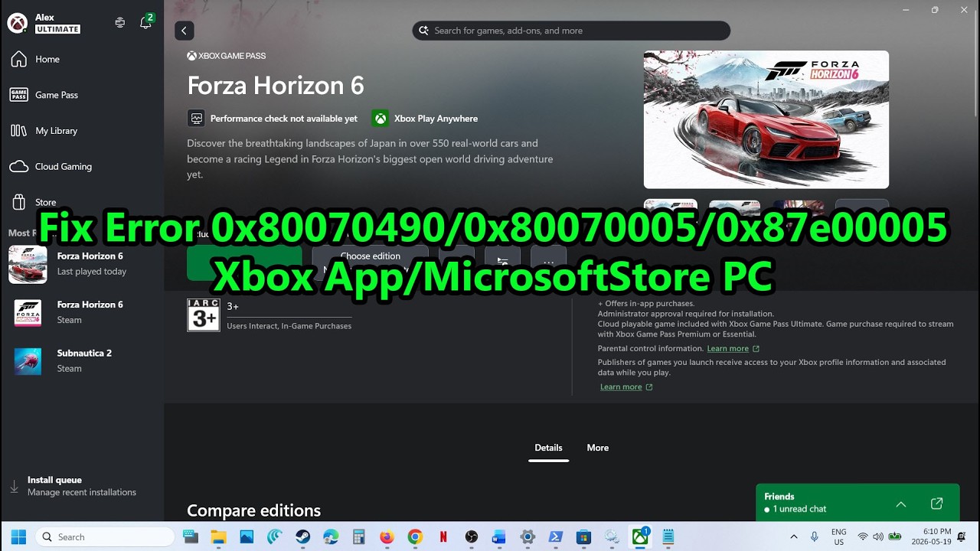Click the IARC 3+ rating badge
The image size is (980, 551).
204,315
